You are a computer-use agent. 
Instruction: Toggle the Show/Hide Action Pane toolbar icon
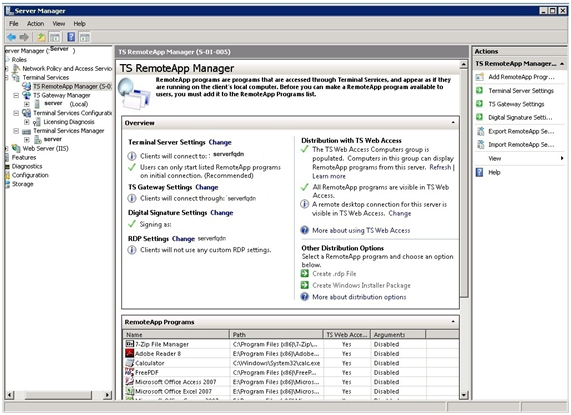tap(84, 37)
